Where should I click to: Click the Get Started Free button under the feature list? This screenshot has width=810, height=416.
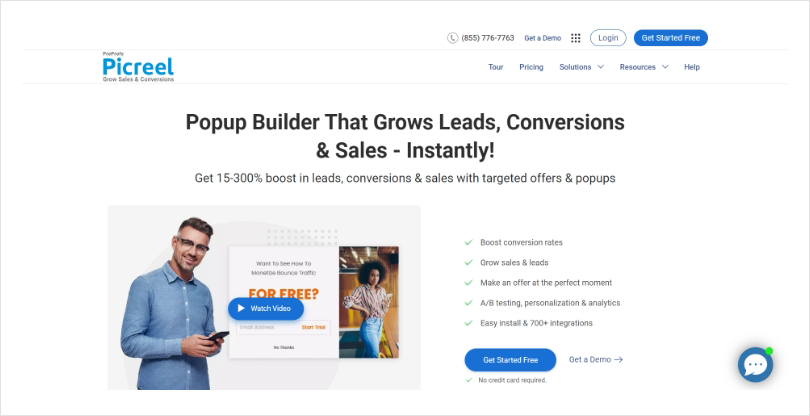[x=510, y=360]
